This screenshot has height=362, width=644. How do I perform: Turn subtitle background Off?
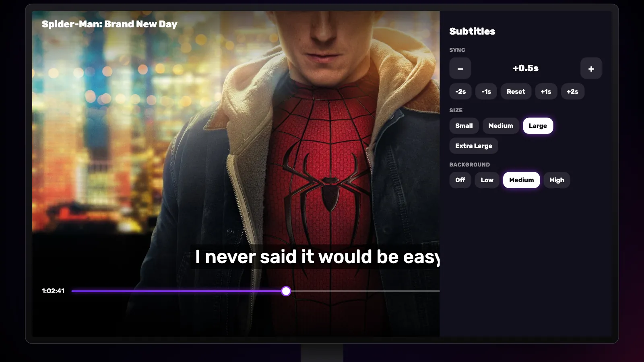click(460, 180)
